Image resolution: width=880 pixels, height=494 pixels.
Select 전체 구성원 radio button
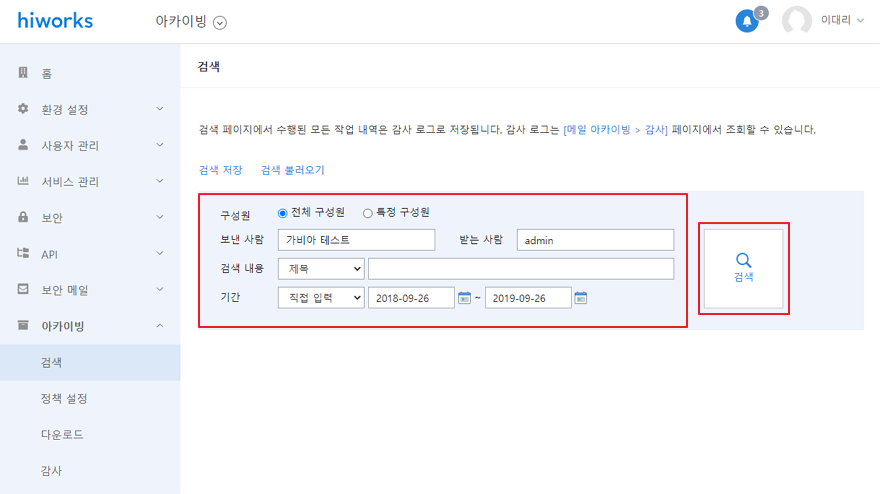click(x=282, y=213)
